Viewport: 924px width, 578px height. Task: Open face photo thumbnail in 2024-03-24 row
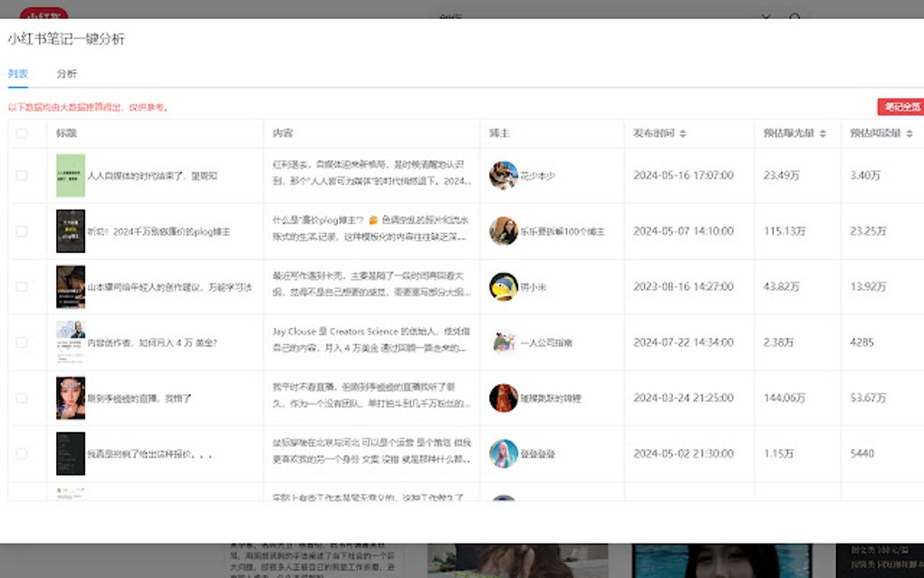click(x=71, y=398)
